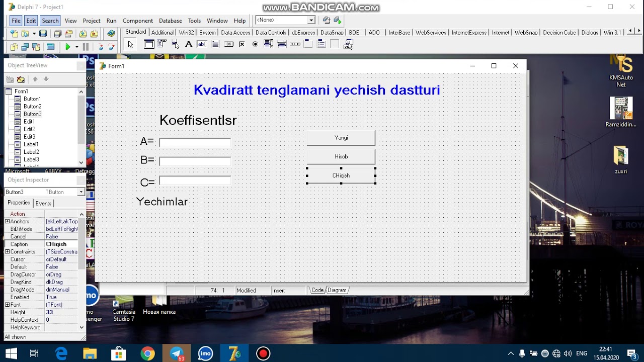This screenshot has width=644, height=362.
Task: Select the ComboBox component in palette
Action: 282,44
